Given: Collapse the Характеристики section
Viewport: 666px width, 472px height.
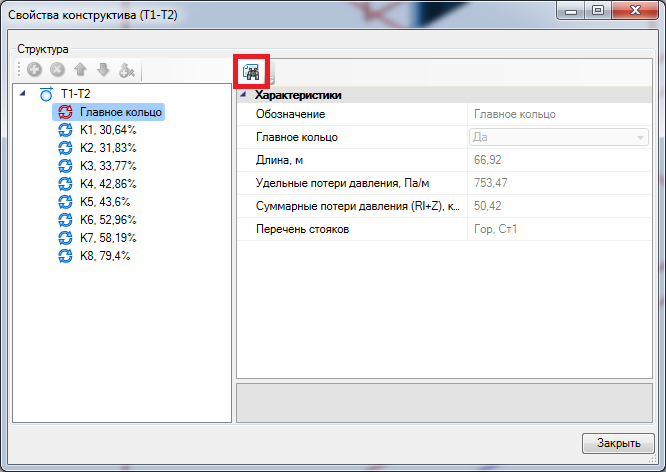Looking at the screenshot, I should coord(244,96).
